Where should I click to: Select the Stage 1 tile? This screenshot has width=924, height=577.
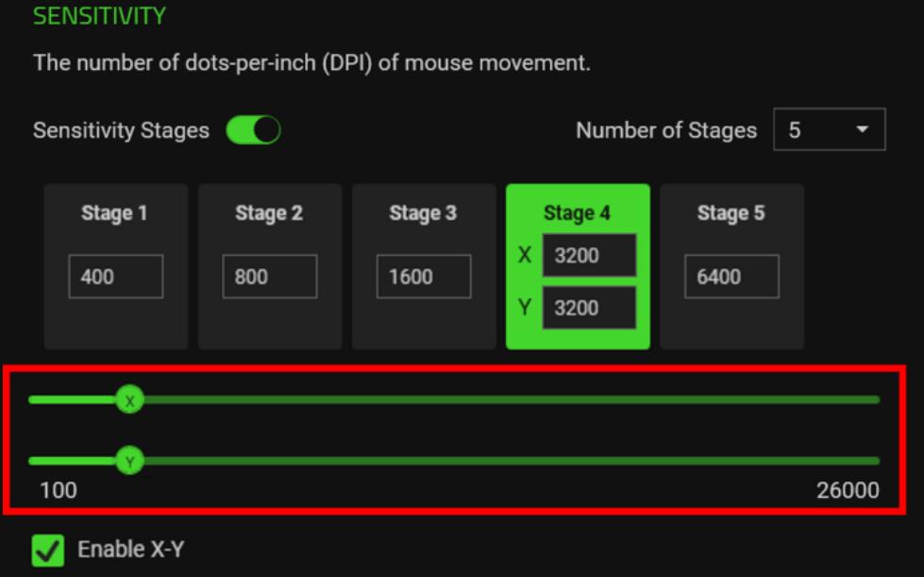pyautogui.click(x=115, y=213)
